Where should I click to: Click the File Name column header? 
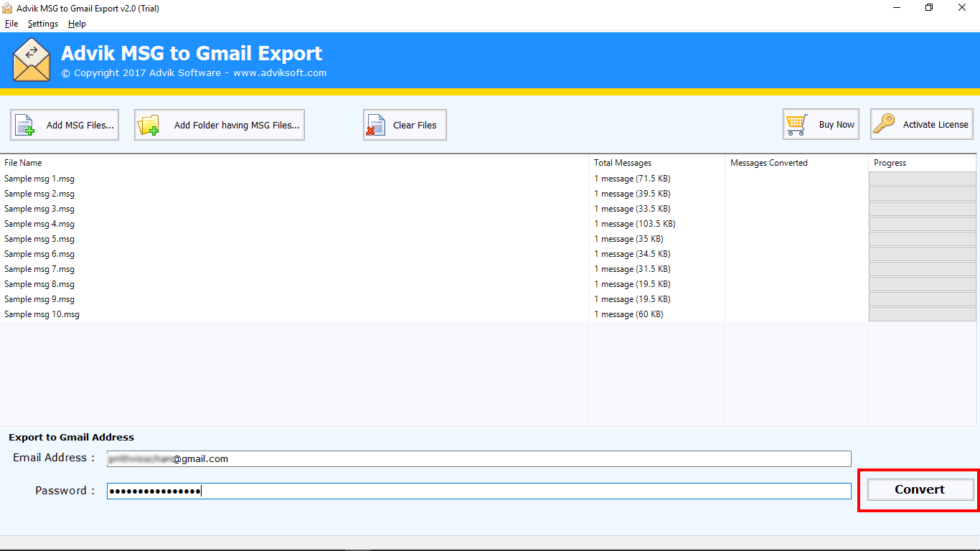click(294, 163)
